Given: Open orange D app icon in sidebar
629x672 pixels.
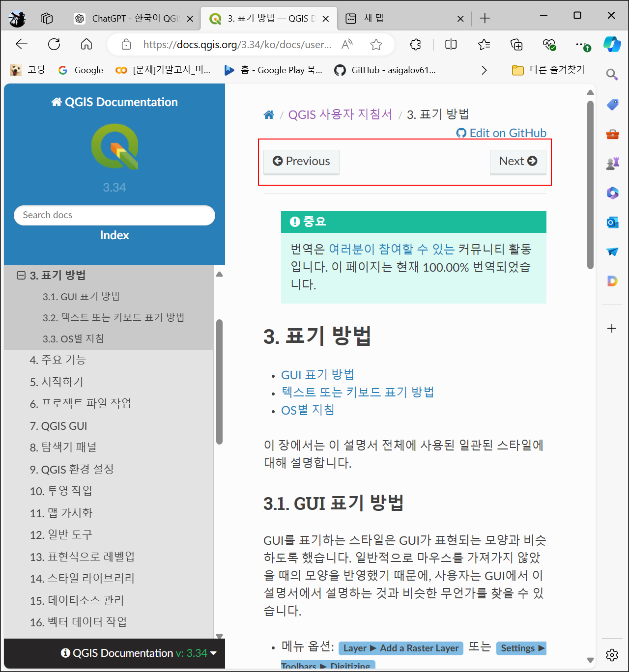Looking at the screenshot, I should (x=612, y=281).
